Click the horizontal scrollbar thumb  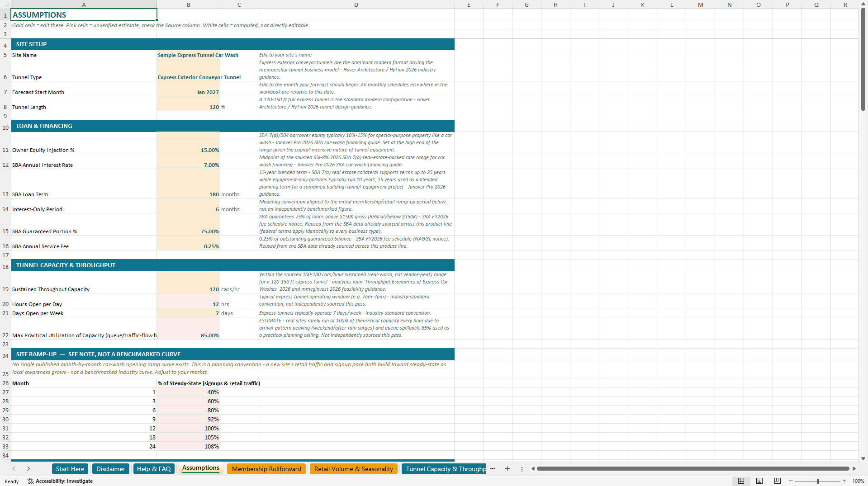tap(693, 469)
